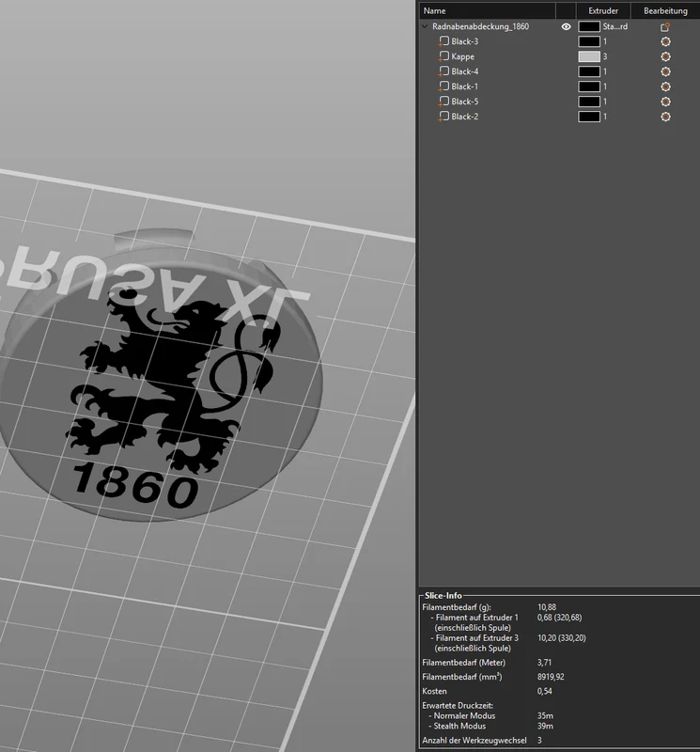Click the part icon beside Kappe

pos(443,56)
